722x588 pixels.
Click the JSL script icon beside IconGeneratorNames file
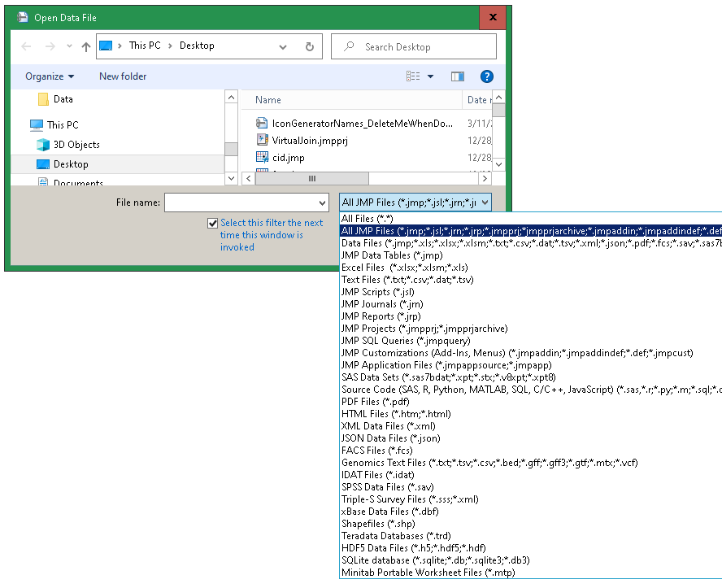tap(262, 122)
